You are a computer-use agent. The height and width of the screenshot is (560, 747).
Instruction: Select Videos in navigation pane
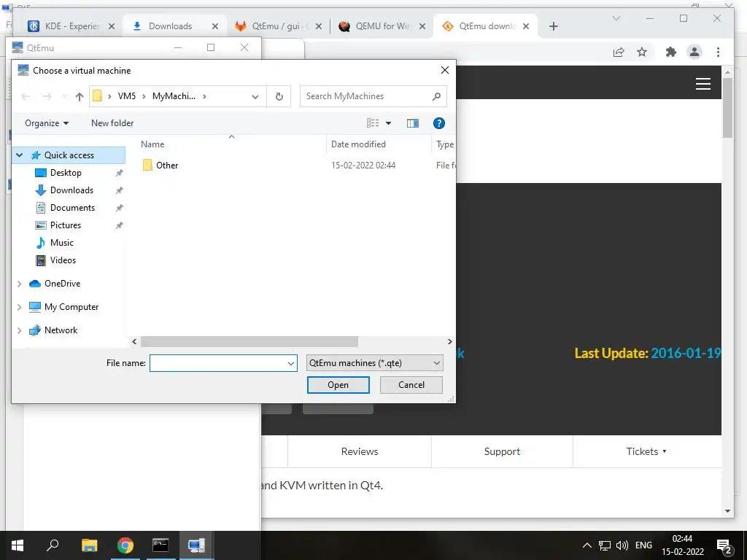click(x=63, y=260)
